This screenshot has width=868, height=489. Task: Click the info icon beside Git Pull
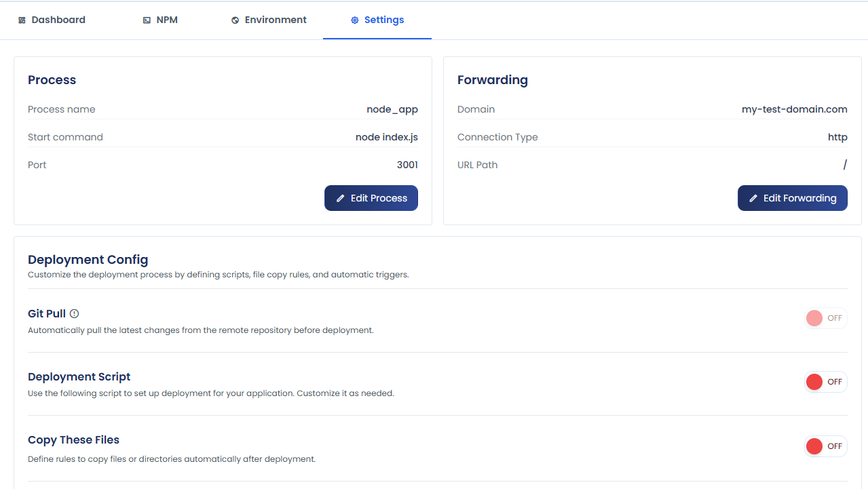(x=75, y=314)
